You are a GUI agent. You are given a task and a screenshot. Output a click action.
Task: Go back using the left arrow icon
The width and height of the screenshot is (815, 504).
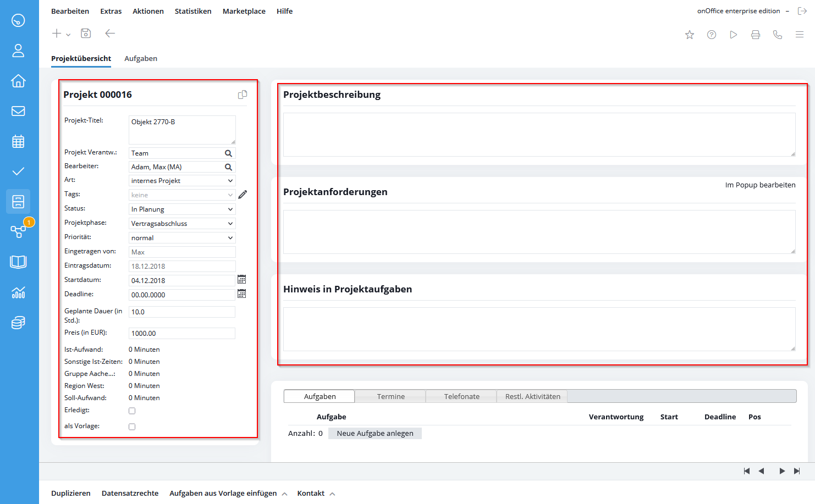pyautogui.click(x=110, y=34)
